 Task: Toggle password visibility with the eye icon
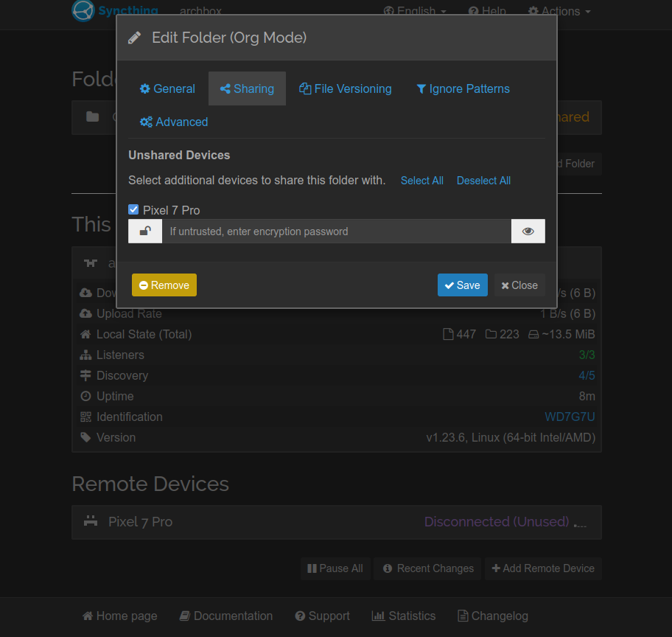click(x=528, y=231)
